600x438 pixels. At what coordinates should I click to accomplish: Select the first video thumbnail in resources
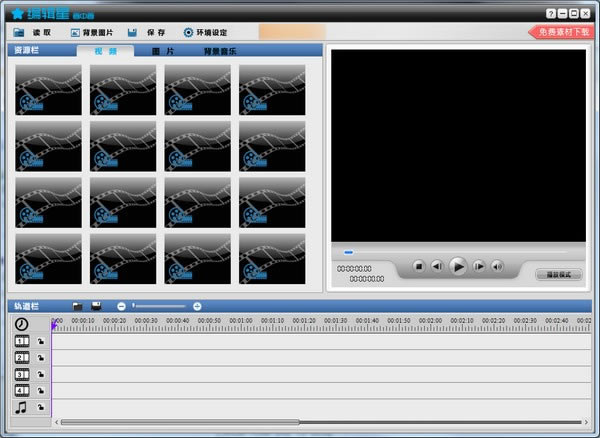point(48,89)
